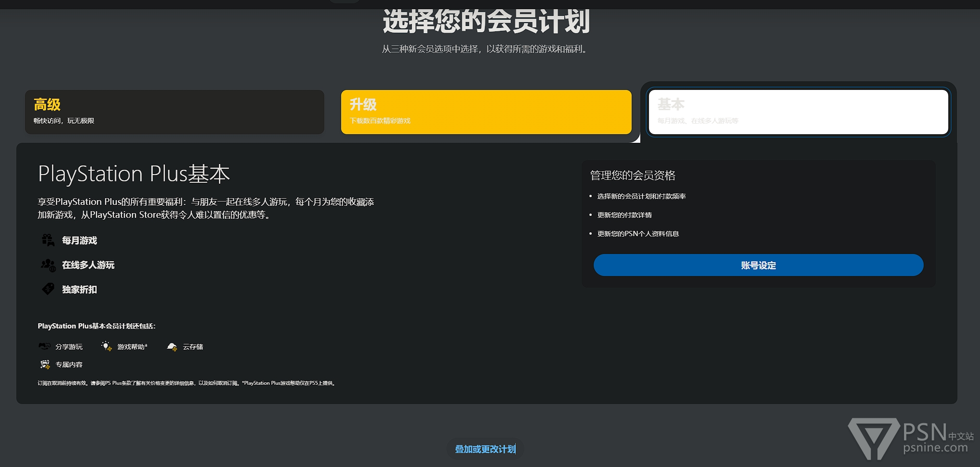Click 更新您的付款详情 bullet
This screenshot has width=980, height=467.
624,215
